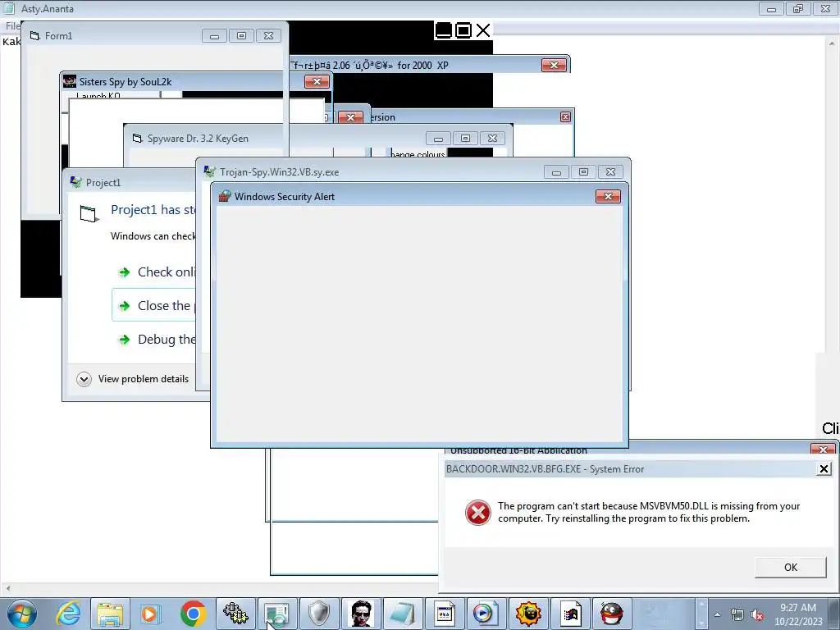
Task: Click the white maximize box on black window
Action: (463, 30)
